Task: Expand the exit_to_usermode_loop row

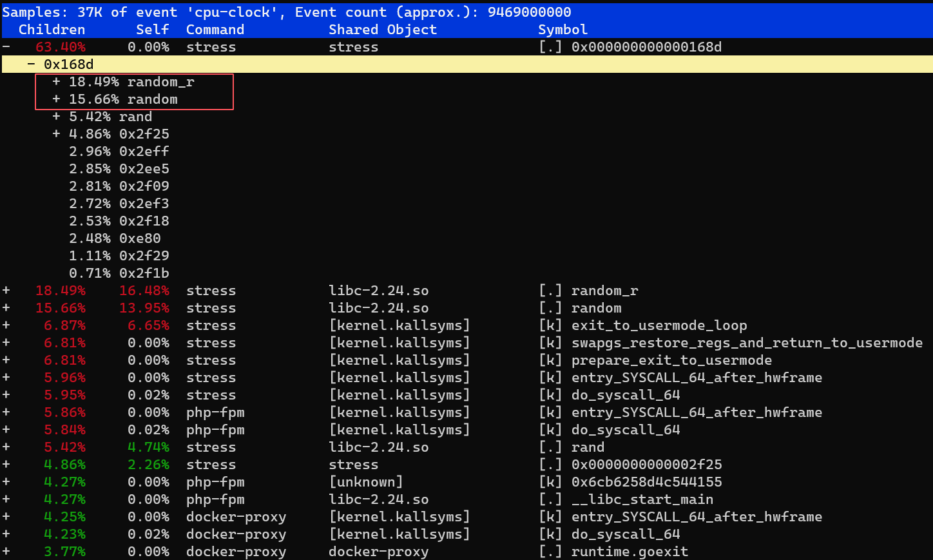Action: (6, 325)
